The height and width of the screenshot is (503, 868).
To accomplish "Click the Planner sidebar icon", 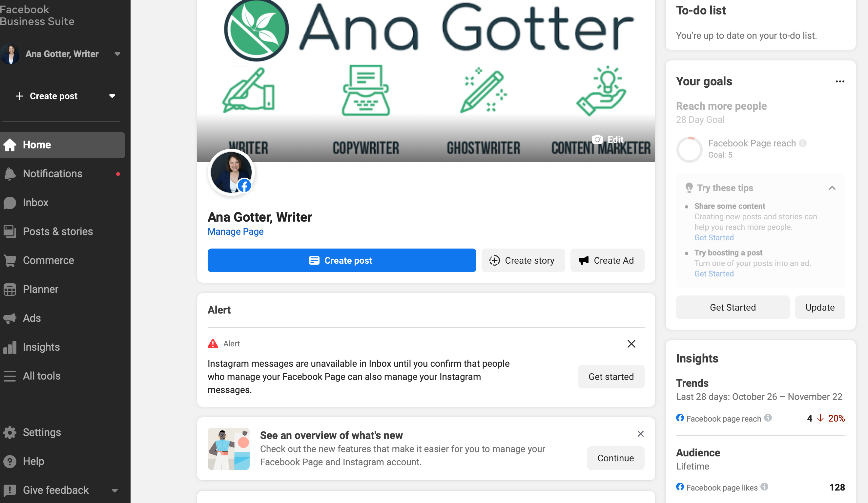I will click(11, 289).
